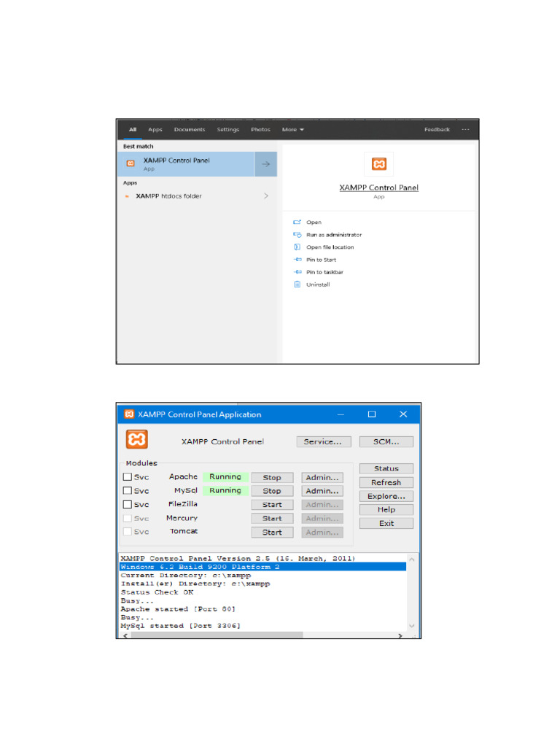Expand XAMPP Control Panel result arrow

point(265,164)
